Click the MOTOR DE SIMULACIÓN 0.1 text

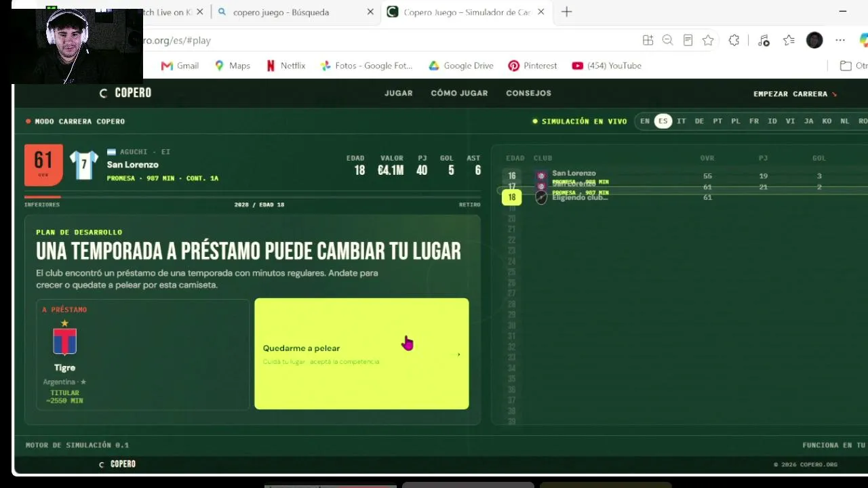pyautogui.click(x=77, y=445)
